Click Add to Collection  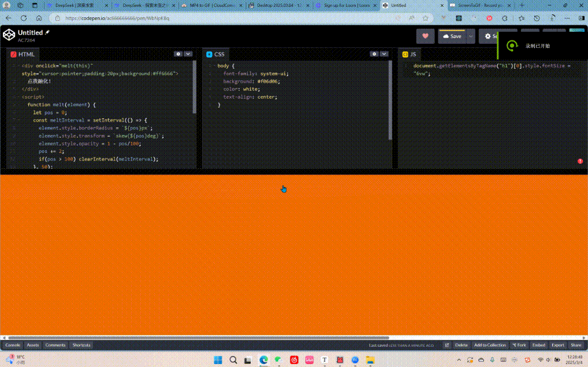(x=490, y=345)
